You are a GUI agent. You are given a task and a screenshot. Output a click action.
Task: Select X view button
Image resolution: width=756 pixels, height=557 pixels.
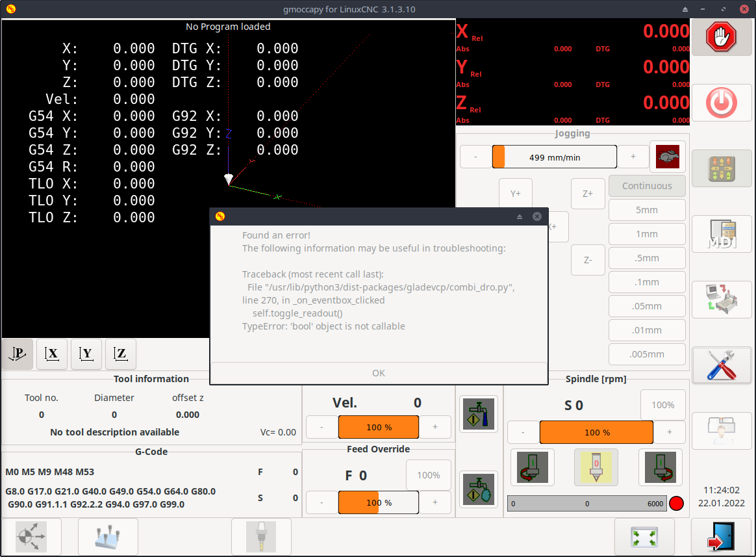51,354
